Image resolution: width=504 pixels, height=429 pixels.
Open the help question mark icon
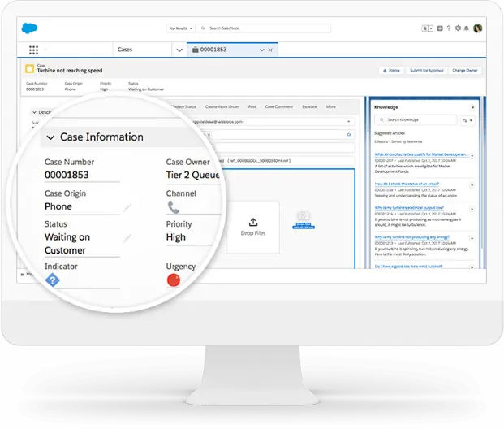[449, 28]
